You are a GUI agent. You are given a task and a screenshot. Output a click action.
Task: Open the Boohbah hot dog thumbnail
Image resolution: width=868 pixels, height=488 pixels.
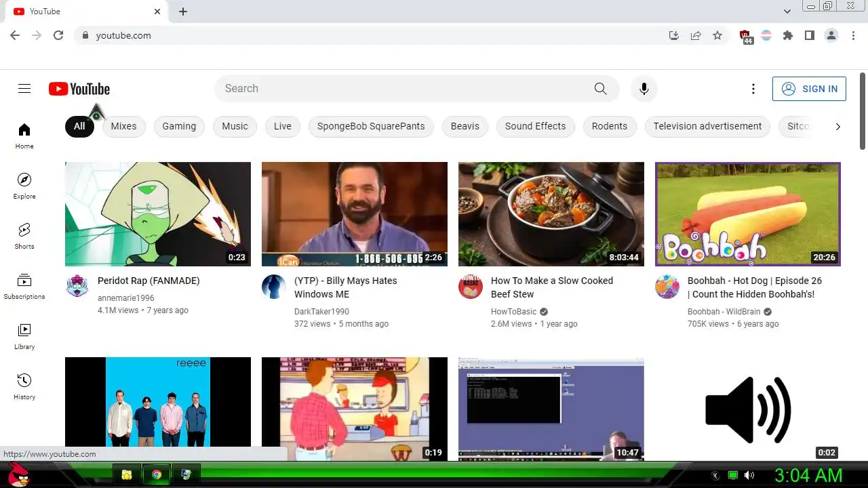pyautogui.click(x=748, y=214)
